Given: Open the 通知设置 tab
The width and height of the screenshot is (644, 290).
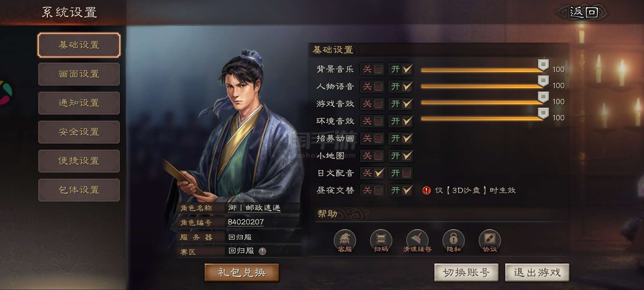Looking at the screenshot, I should click(79, 103).
